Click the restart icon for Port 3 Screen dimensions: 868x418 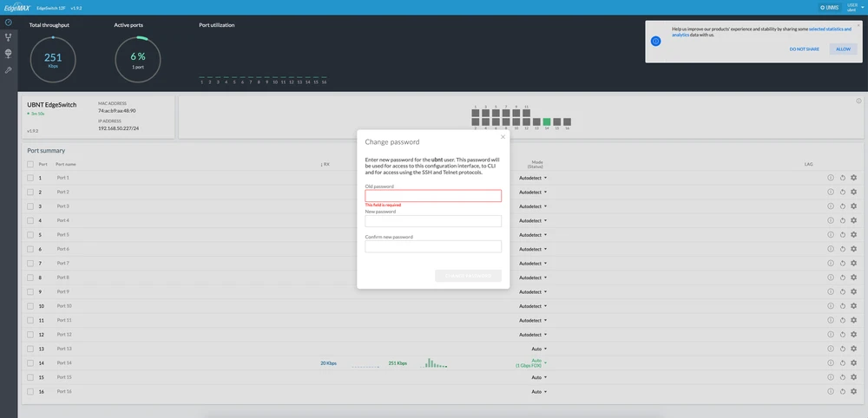[842, 206]
